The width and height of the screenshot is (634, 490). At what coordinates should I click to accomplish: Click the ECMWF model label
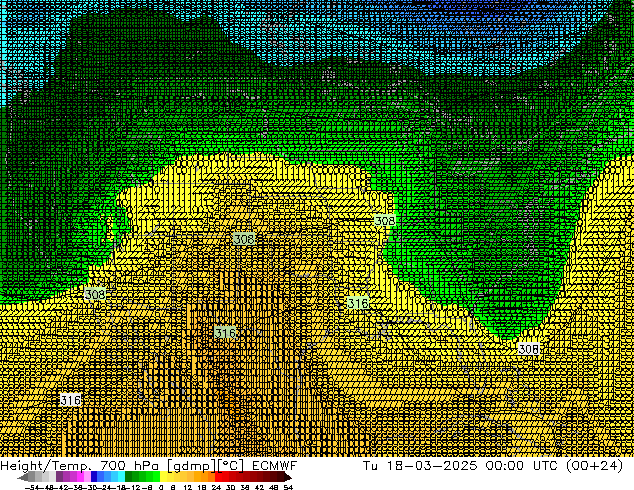click(x=274, y=466)
